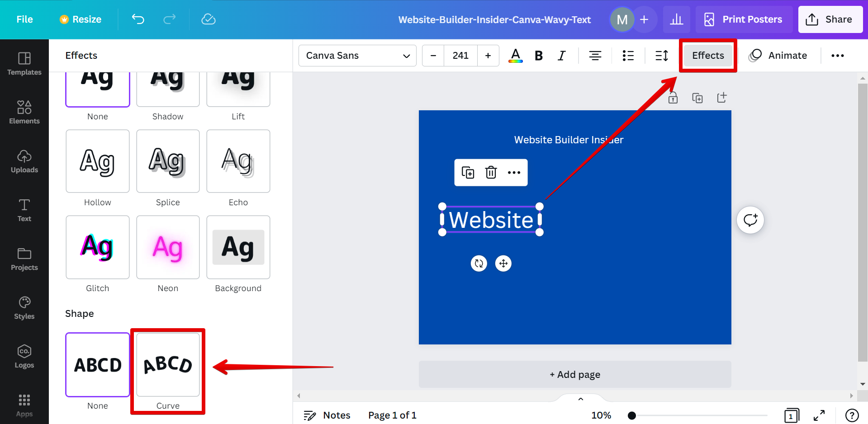Click the Share button

830,19
